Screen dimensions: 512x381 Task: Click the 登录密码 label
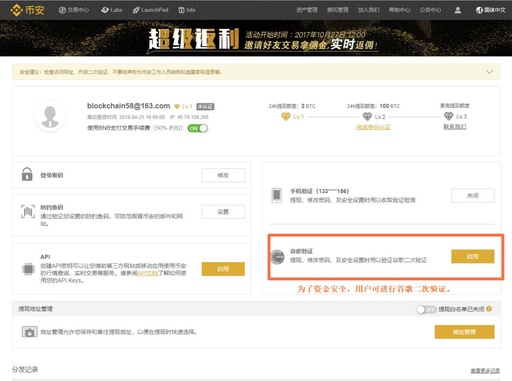(52, 175)
